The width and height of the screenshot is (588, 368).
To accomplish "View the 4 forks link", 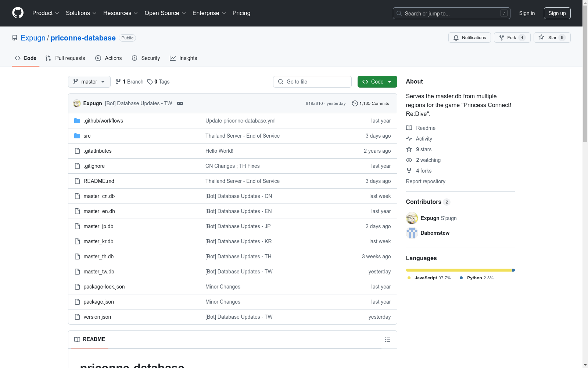I will pos(419,171).
